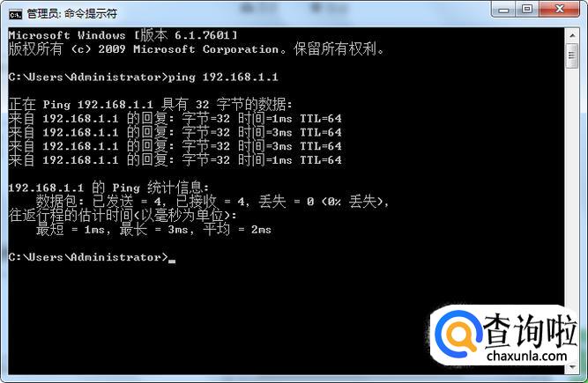Click the blinking cursor at the prompt
Screen dimensions: 588x383
[172, 261]
